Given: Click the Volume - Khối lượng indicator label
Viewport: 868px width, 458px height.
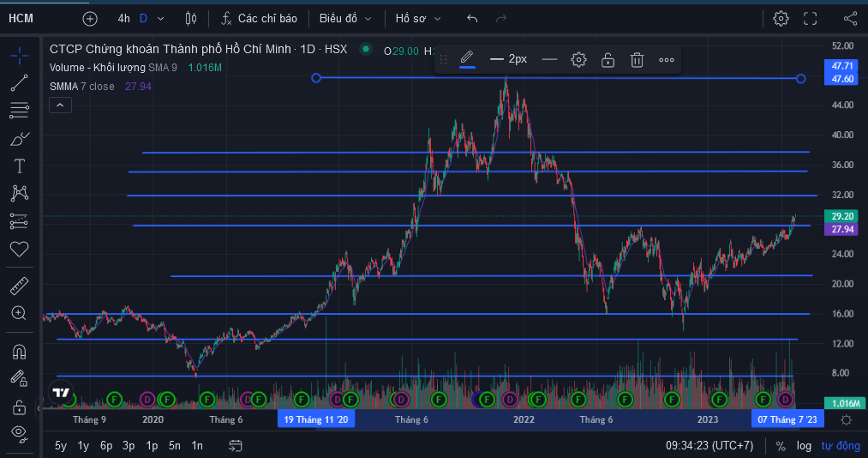Looking at the screenshot, I should point(98,68).
